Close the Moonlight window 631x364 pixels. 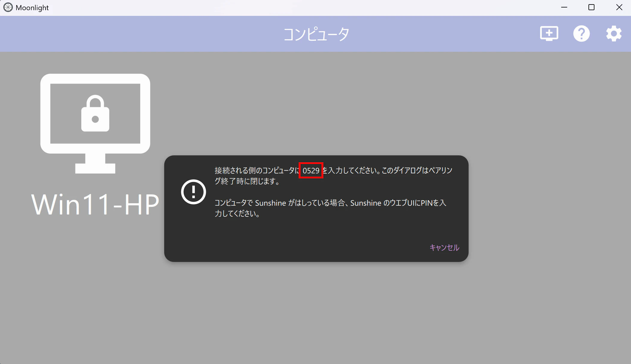[619, 7]
